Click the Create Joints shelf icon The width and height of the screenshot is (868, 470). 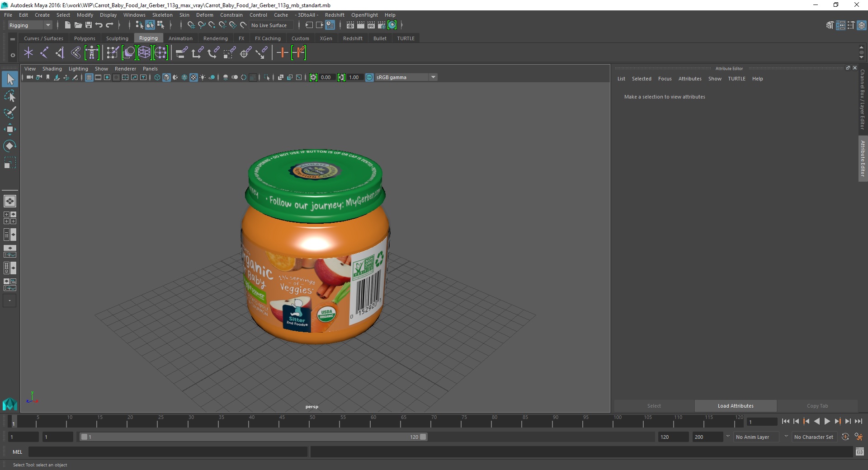[44, 53]
